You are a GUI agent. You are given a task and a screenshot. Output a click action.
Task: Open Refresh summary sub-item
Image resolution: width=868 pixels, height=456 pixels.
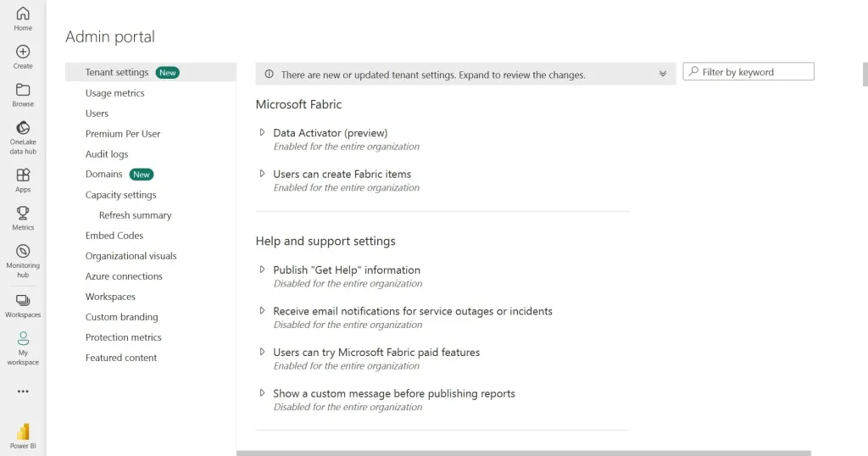click(x=135, y=215)
